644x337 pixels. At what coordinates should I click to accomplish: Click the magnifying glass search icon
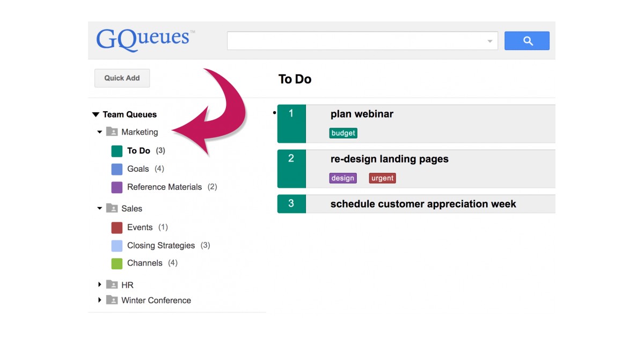click(x=526, y=40)
